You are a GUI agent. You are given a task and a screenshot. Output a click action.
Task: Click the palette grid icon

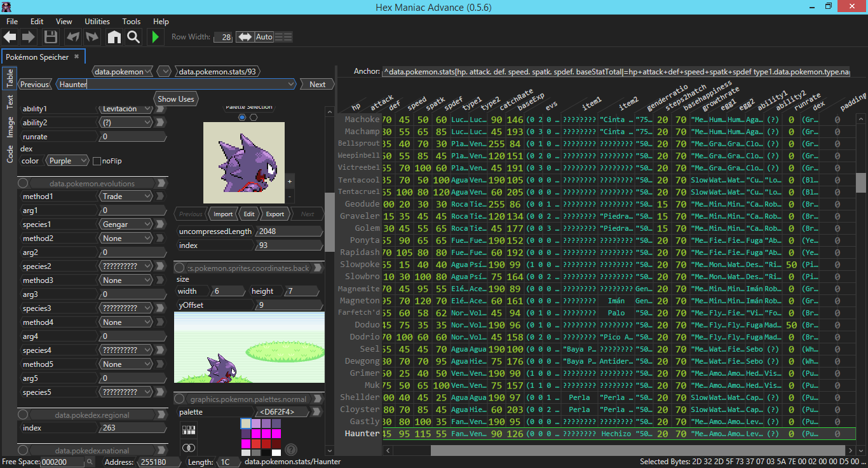(x=189, y=430)
